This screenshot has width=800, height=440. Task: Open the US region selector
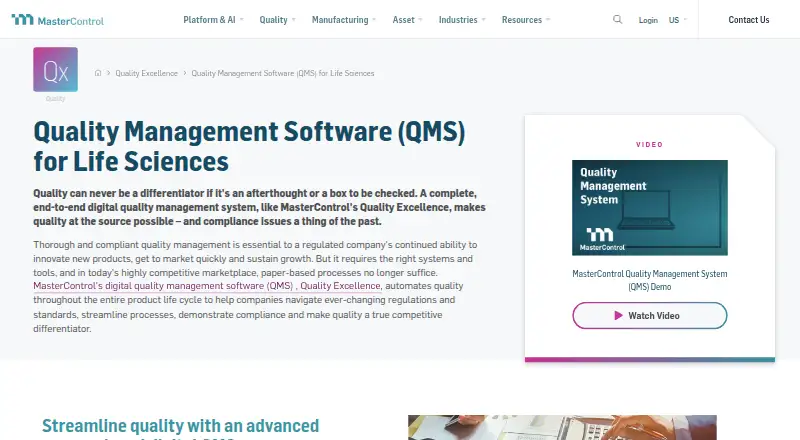coord(678,20)
